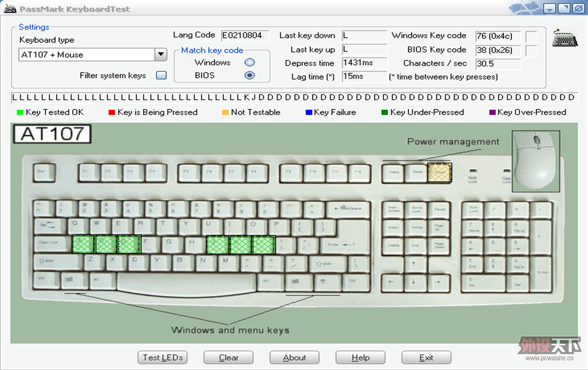Click the Clear button
This screenshot has height=370, width=588.
tap(229, 357)
